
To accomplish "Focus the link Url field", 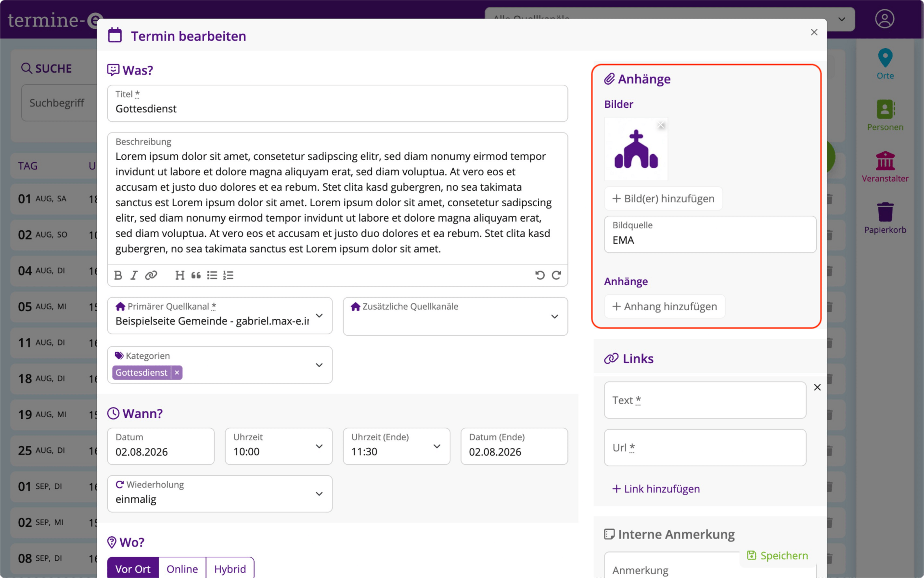I will 705,447.
